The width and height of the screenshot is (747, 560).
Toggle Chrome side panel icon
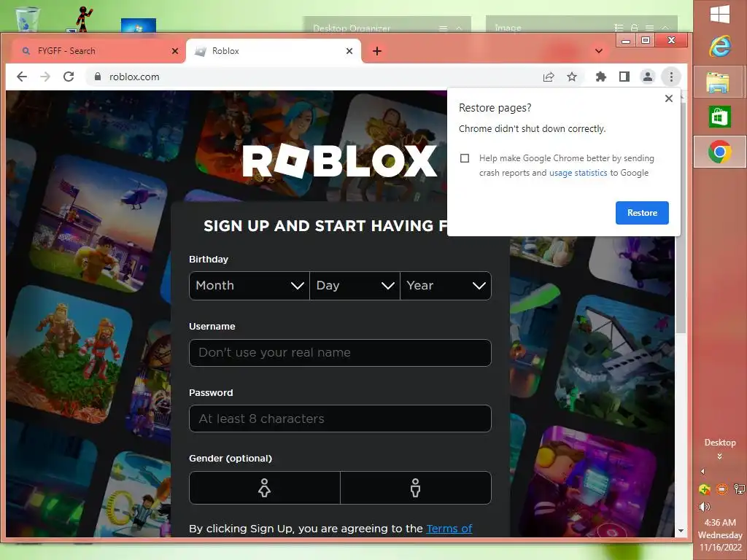pyautogui.click(x=624, y=77)
